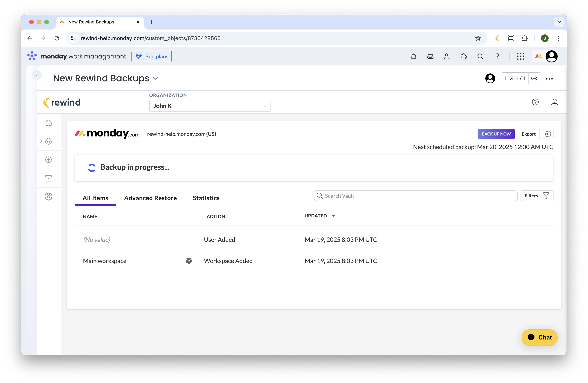588x383 pixels.
Task: Switch to the Advanced Restore tab
Action: point(150,198)
